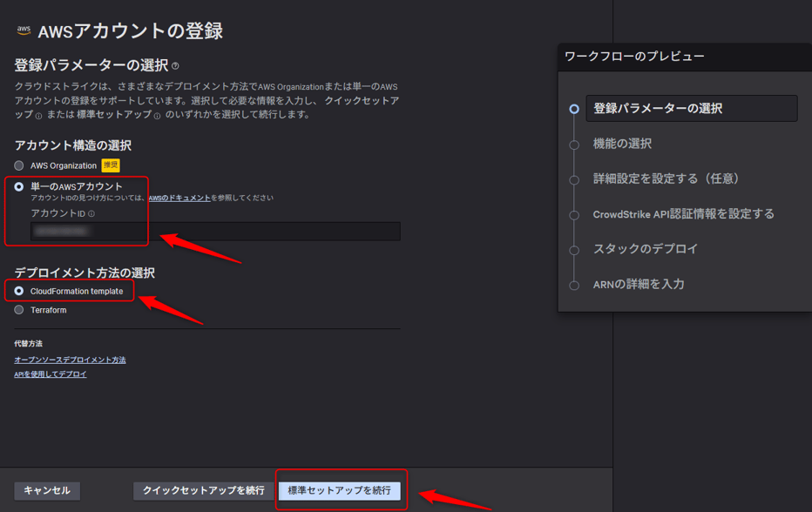This screenshot has width=812, height=512.
Task: Open CrowdStrike API認証情報を設定する workflow step
Action: pos(683,214)
